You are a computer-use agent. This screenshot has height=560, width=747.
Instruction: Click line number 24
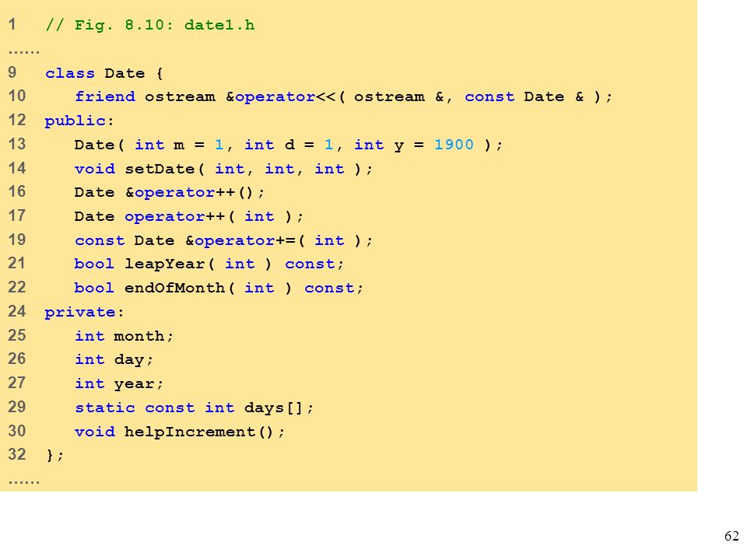(x=16, y=311)
